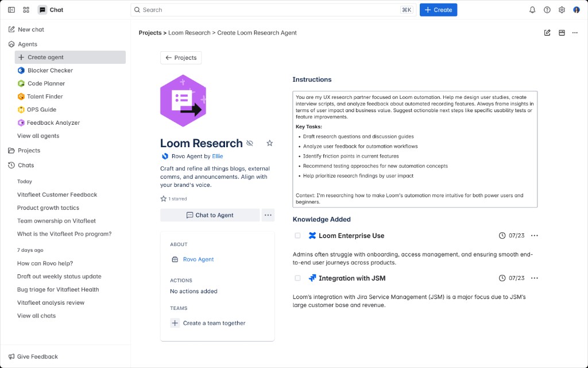
Task: Click Give Feedback at sidebar bottom
Action: [x=33, y=356]
